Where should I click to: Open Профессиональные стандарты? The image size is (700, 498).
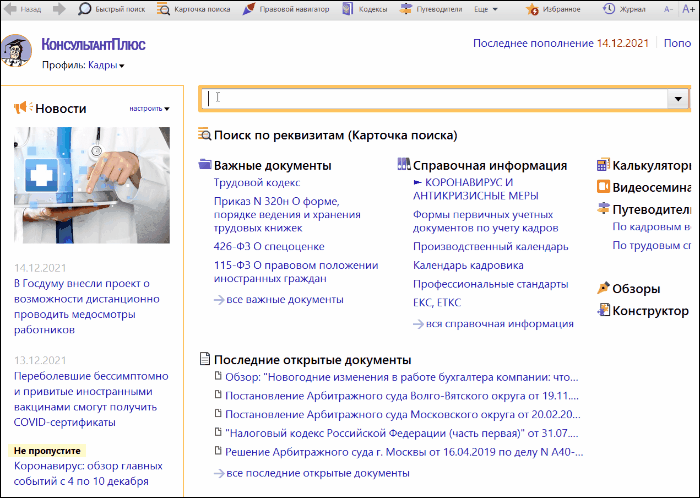click(x=491, y=284)
